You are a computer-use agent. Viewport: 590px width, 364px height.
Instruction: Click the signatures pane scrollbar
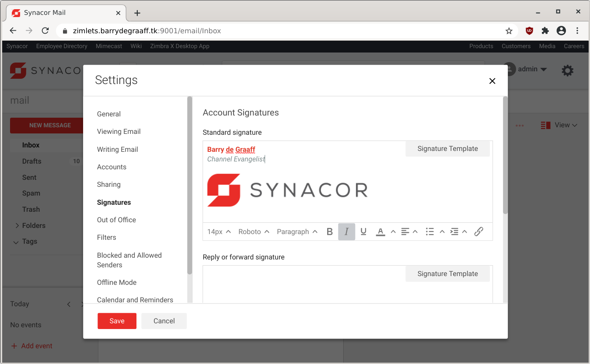pos(505,155)
